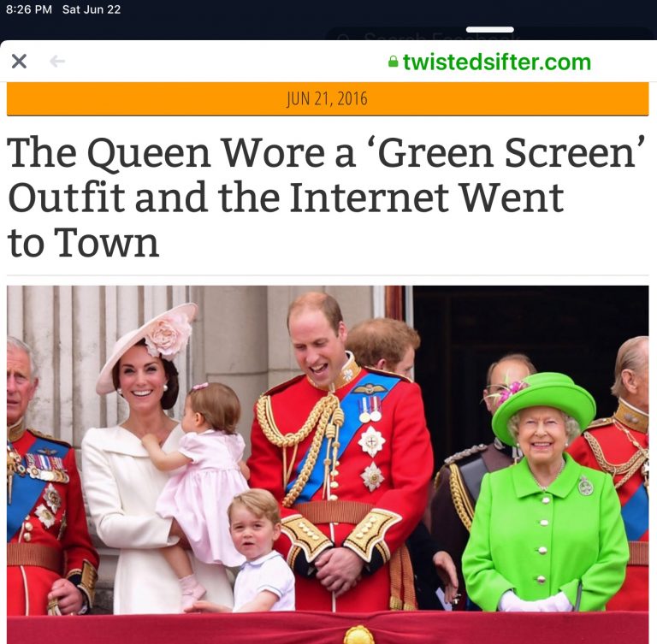The image size is (657, 644).
Task: Tap 'to Town' at the headline's end
Action: point(83,242)
